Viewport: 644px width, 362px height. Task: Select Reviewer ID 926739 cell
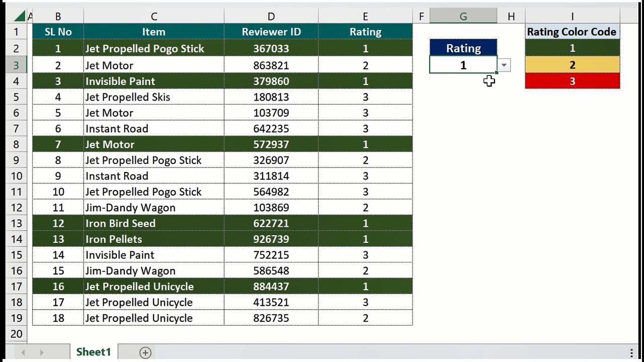(271, 239)
